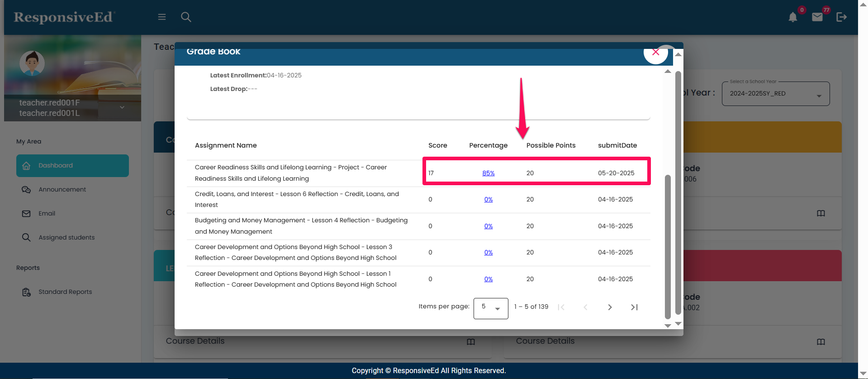Click the 85% percentage link

tap(488, 173)
